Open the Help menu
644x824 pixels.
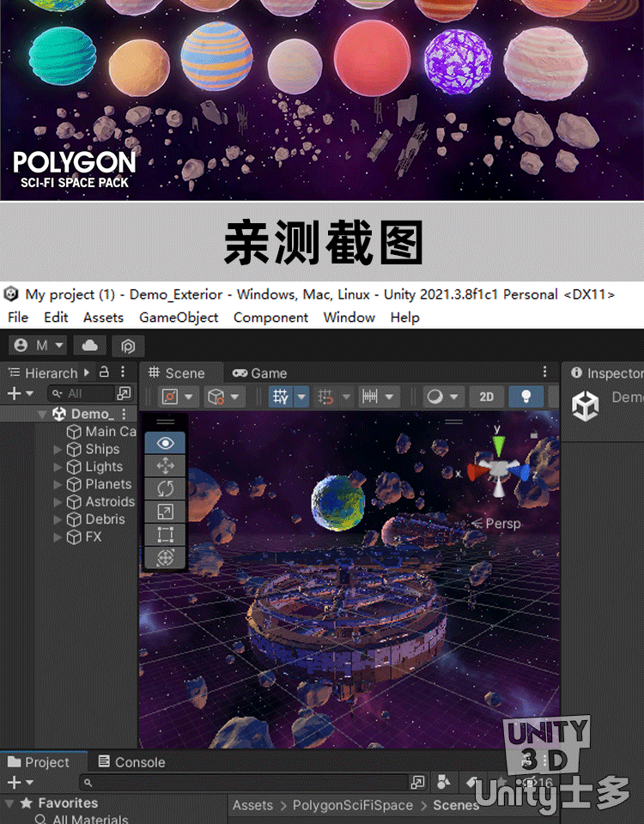[x=404, y=318]
